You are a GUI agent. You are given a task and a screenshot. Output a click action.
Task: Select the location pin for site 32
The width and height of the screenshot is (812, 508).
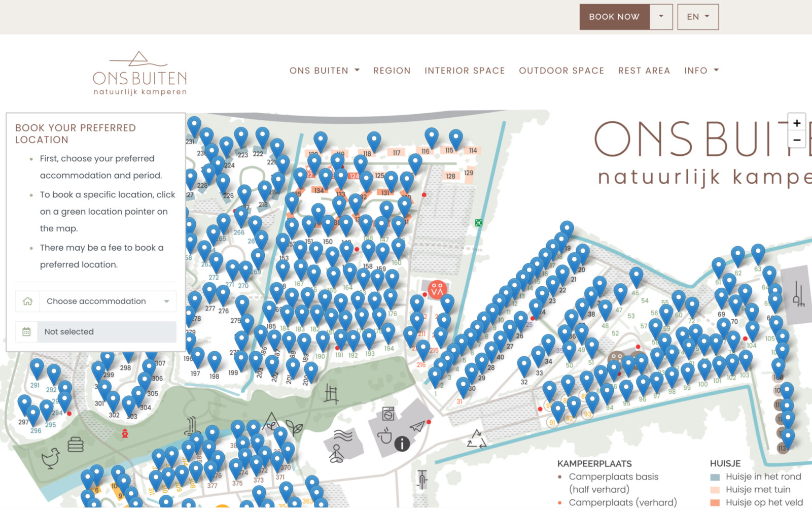click(x=524, y=365)
